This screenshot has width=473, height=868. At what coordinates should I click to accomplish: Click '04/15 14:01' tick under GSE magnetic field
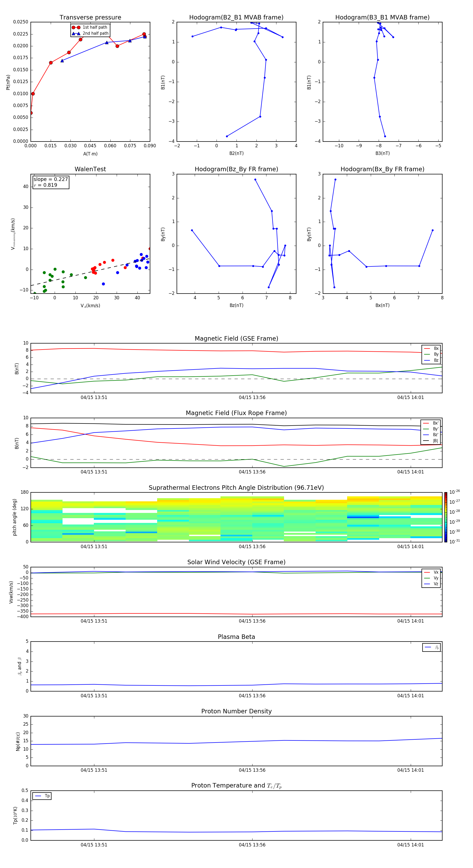click(410, 398)
